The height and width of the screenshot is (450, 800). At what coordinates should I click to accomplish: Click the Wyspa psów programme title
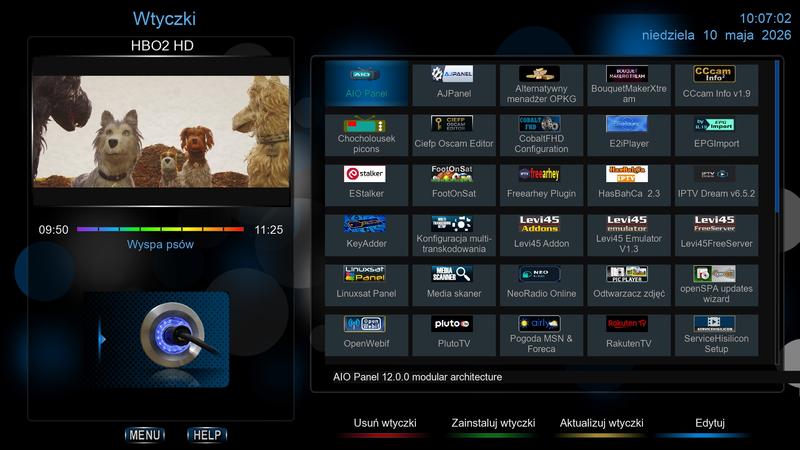click(x=160, y=244)
